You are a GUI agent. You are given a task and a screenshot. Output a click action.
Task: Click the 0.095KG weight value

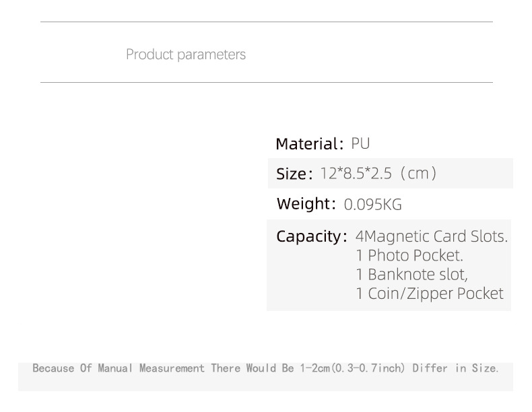point(372,205)
